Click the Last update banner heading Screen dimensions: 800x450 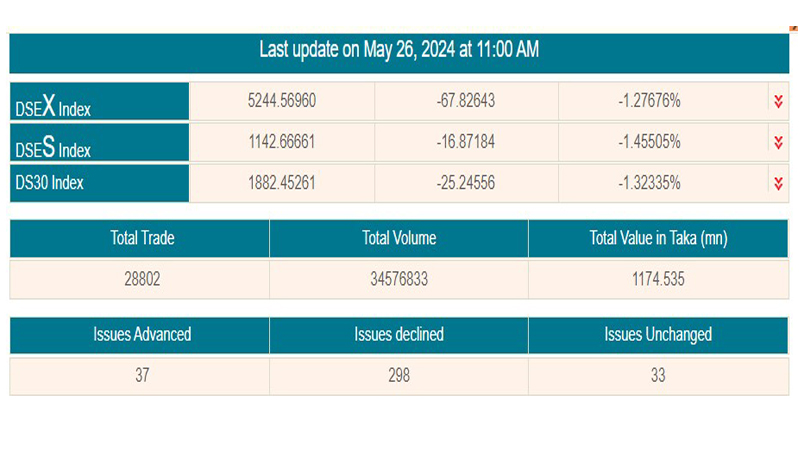click(399, 49)
